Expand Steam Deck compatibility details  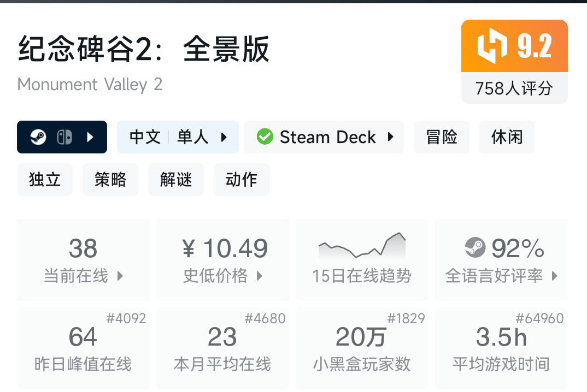click(390, 137)
